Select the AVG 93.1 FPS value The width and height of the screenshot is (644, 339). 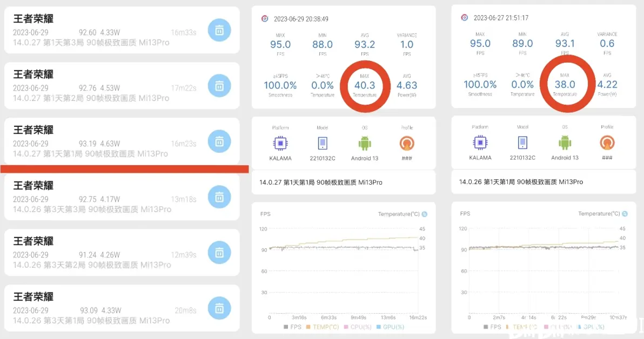click(x=565, y=44)
